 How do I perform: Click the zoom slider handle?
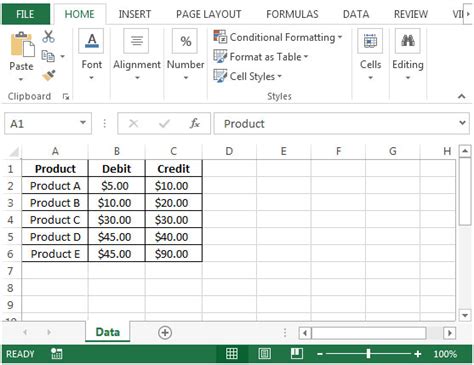(368, 354)
